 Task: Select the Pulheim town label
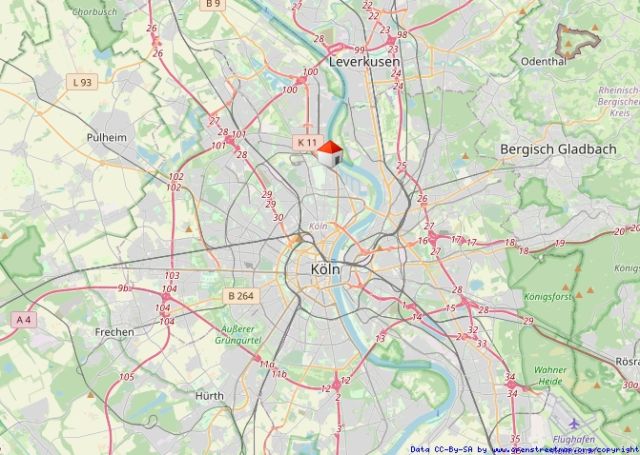[x=107, y=138]
